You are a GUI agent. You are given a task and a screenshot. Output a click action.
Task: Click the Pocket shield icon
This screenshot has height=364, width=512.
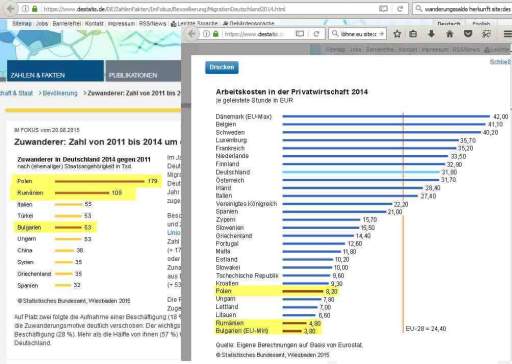(468, 34)
